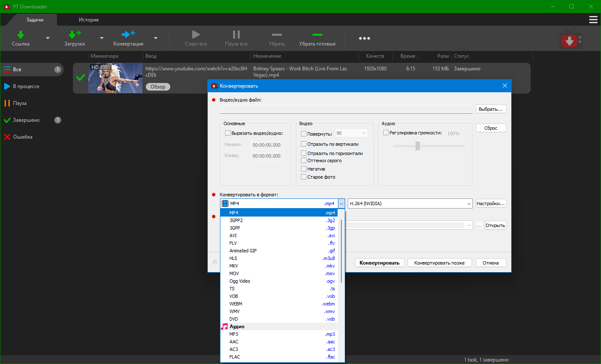Open dropdown arrow next to Конвертация
601x364 pixels.
(156, 38)
